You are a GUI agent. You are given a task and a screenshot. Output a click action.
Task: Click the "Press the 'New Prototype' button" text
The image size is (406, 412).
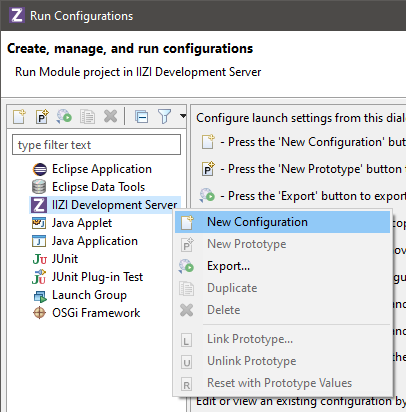315,169
